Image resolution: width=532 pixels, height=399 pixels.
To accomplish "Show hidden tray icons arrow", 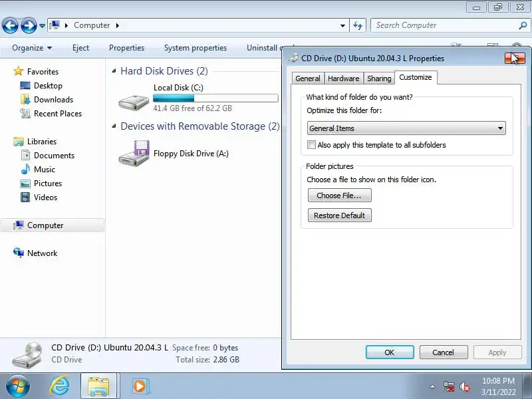I will point(432,386).
